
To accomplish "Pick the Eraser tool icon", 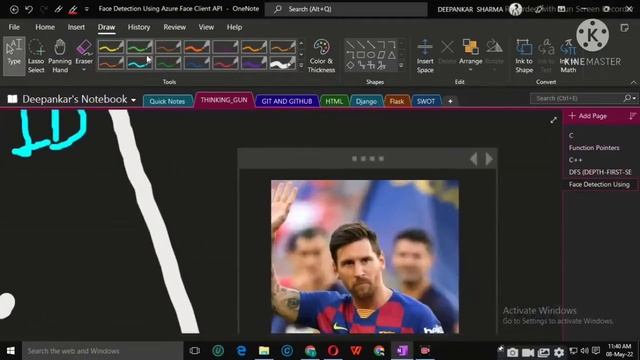I will click(84, 48).
